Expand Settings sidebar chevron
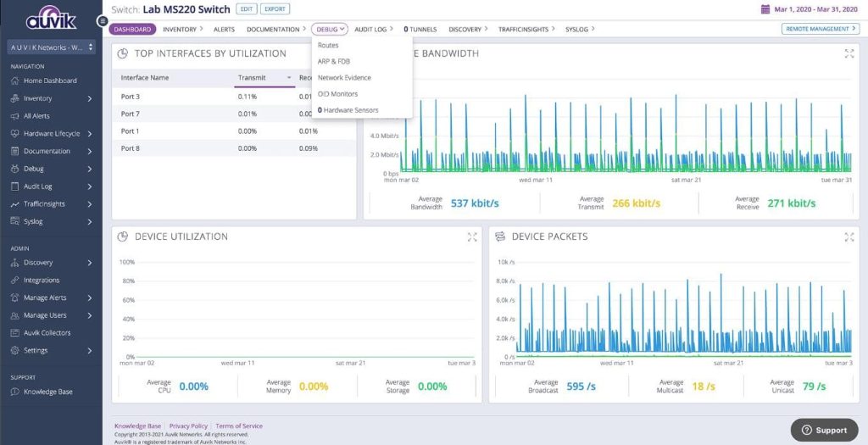 [x=90, y=350]
